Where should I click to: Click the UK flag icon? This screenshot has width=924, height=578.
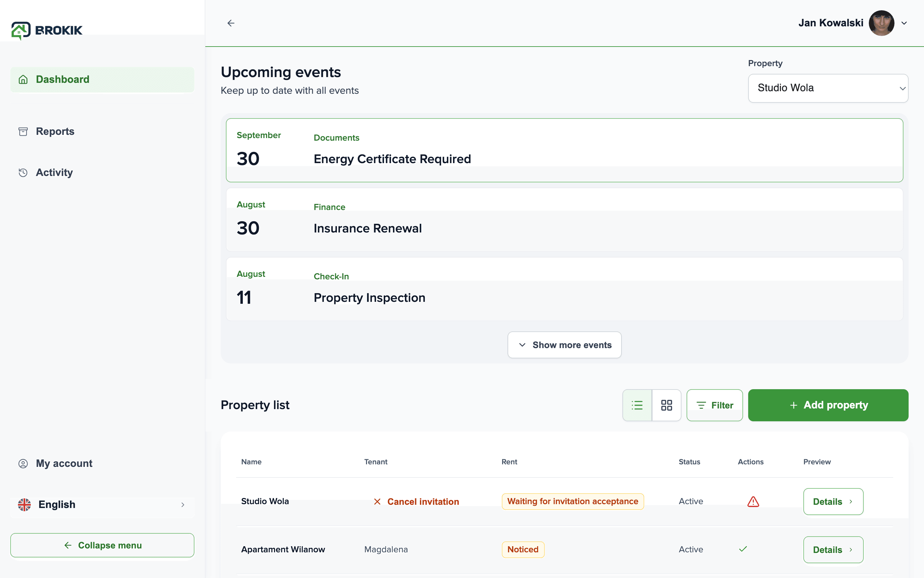[x=24, y=504]
